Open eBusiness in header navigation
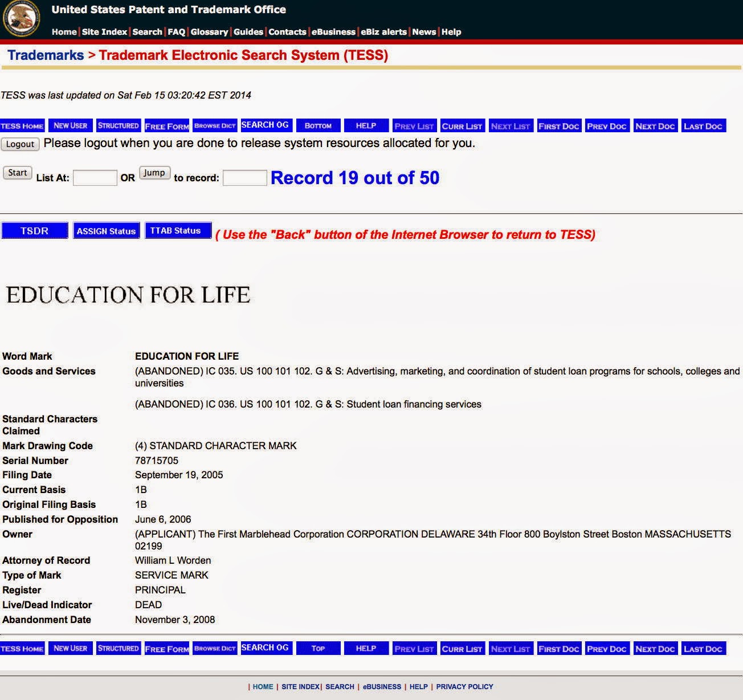Screen dimensions: 743x700 (333, 32)
